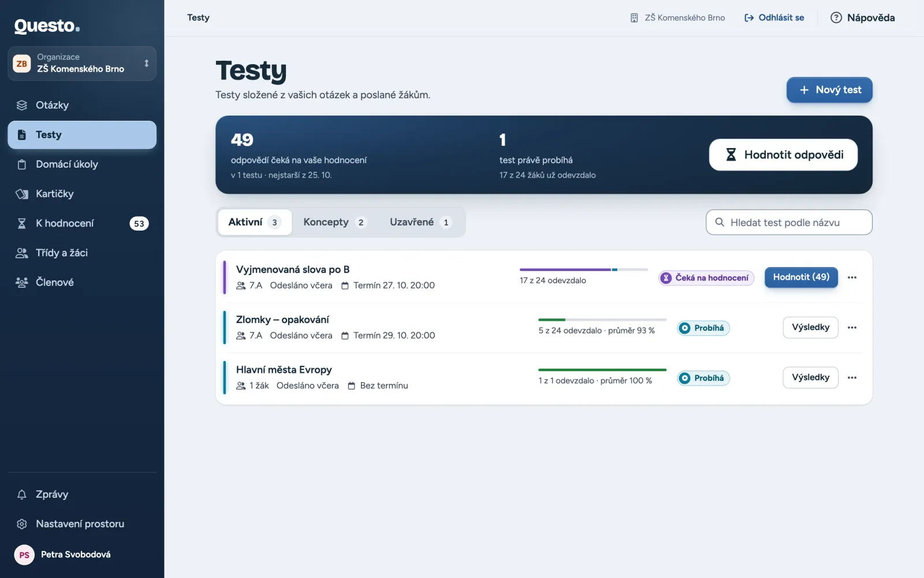This screenshot has height=578, width=924.
Task: Click progress bar of Zlomky – opakování
Action: click(x=602, y=320)
